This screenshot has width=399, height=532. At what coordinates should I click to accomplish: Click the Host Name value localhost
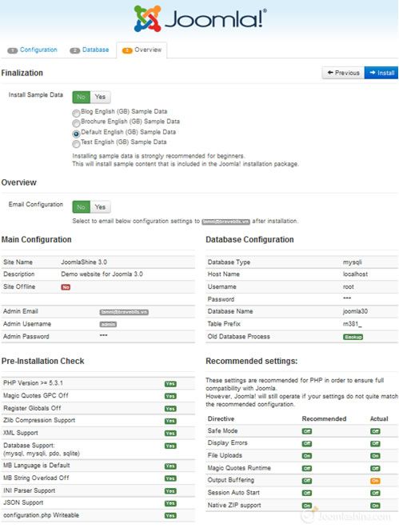tap(355, 274)
